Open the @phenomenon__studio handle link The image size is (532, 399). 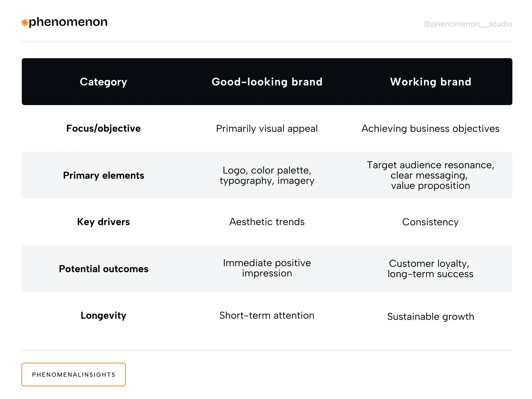467,24
